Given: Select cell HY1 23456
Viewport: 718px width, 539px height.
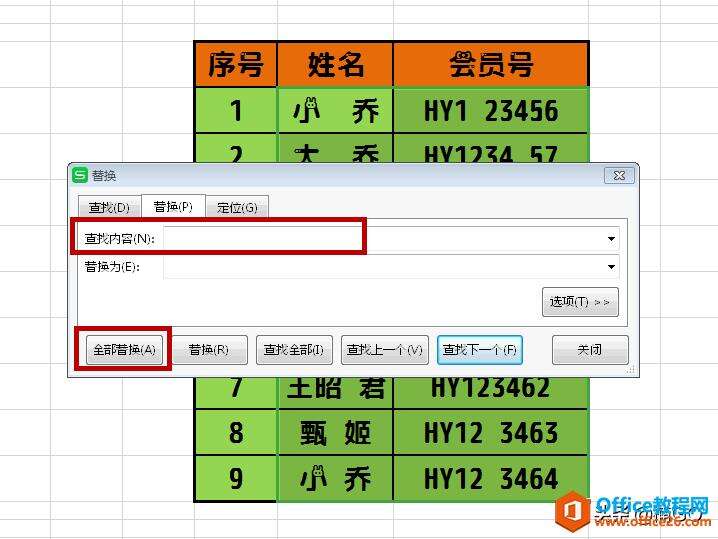Looking at the screenshot, I should [490, 110].
